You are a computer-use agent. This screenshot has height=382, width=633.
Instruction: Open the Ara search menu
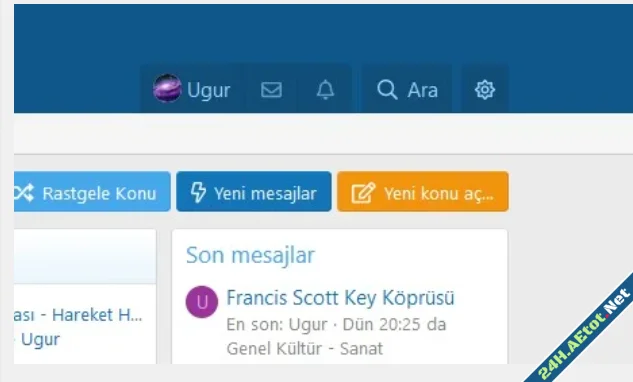[x=407, y=89]
